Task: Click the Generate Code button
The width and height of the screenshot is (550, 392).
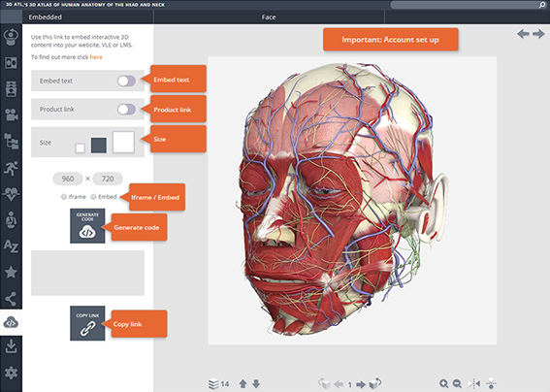Action: click(x=87, y=226)
